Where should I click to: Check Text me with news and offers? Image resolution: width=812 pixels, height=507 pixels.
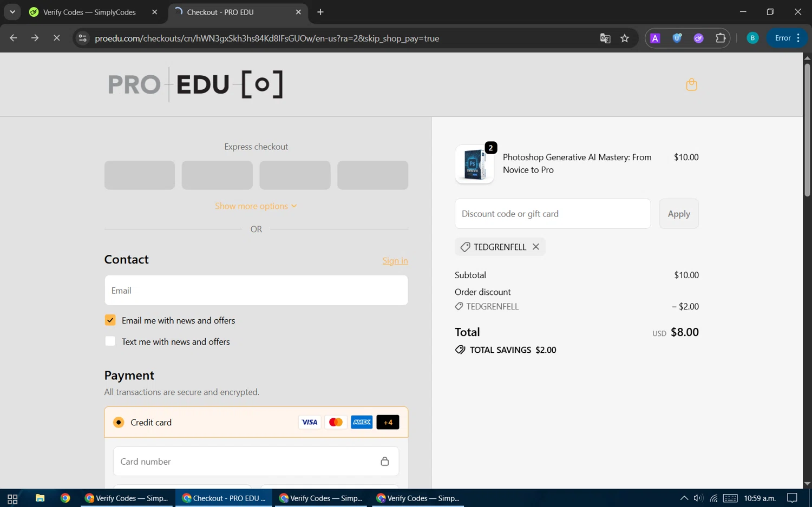pos(110,341)
